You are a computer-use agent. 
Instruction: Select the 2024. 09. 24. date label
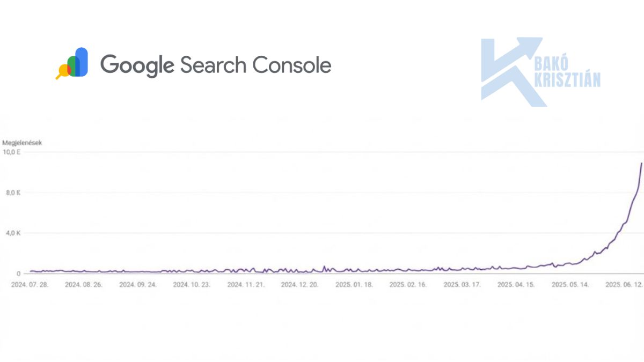point(138,285)
